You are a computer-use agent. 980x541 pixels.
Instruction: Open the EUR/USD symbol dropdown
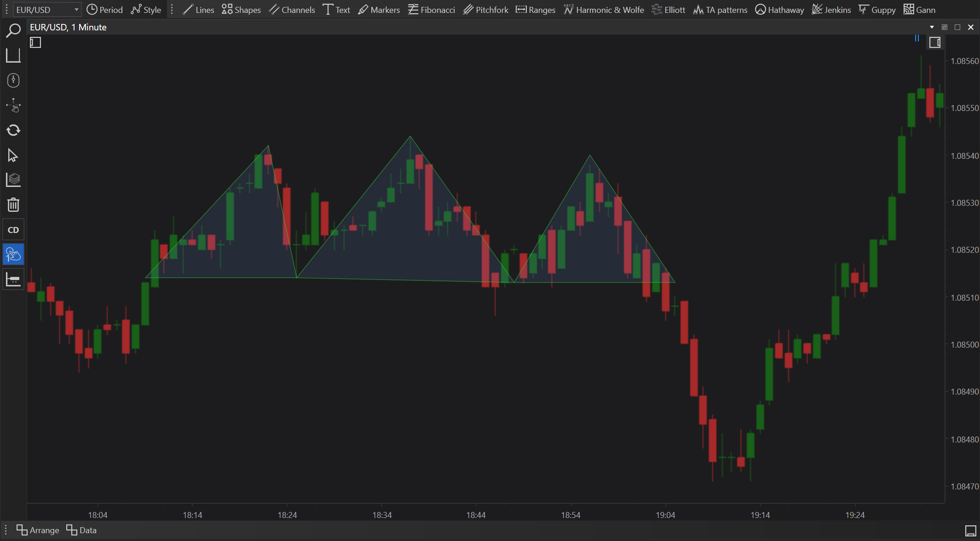(47, 10)
